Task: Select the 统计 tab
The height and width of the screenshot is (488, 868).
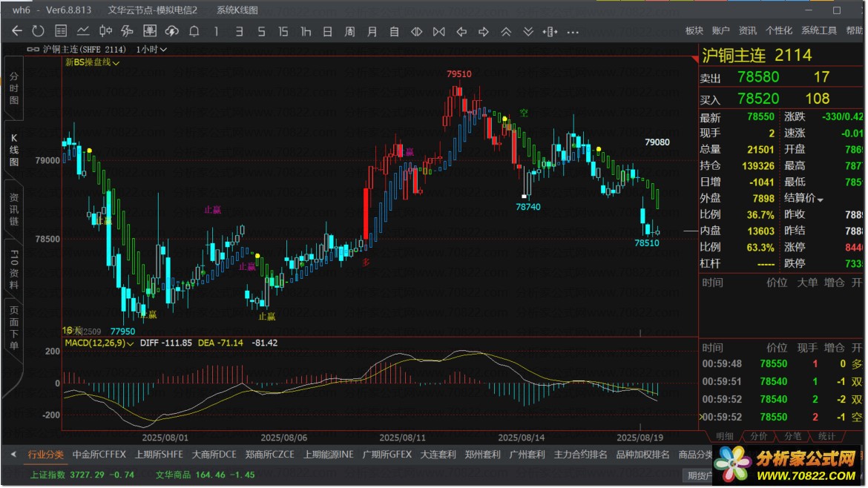Action: tap(826, 437)
